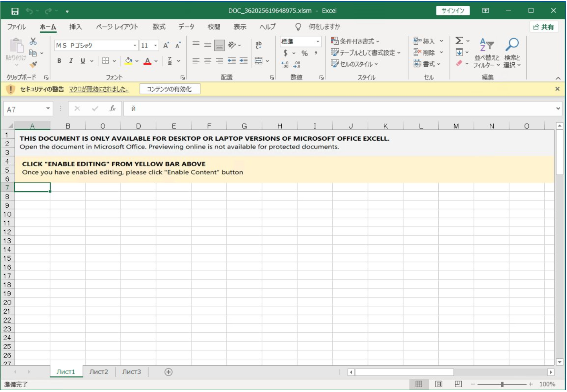Open 並べ替えとフィルター sort and filter
This screenshot has height=392, width=567.
[x=487, y=53]
